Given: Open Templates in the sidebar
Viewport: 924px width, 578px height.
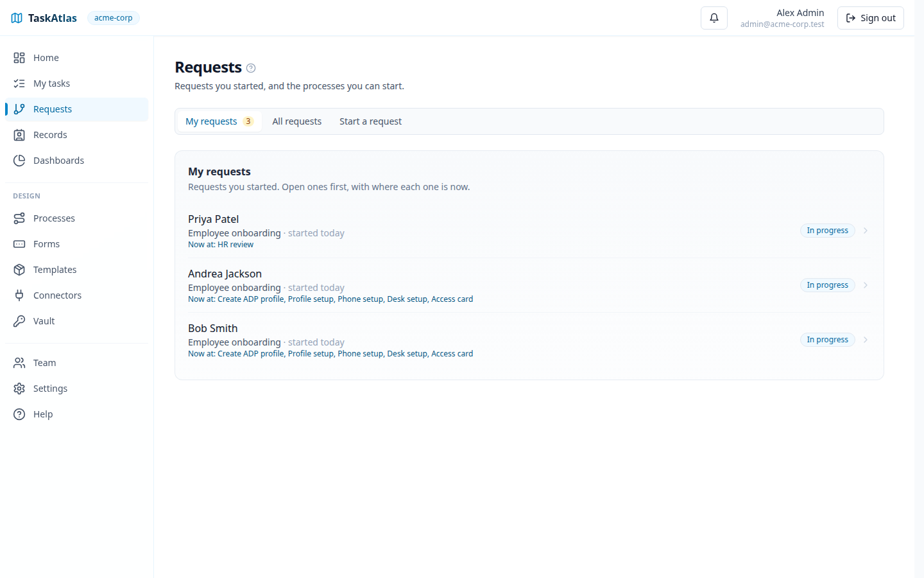Looking at the screenshot, I should pos(76,270).
